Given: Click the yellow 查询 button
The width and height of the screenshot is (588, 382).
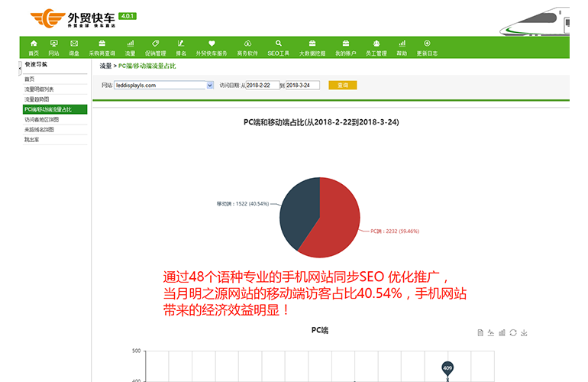Looking at the screenshot, I should coord(342,85).
